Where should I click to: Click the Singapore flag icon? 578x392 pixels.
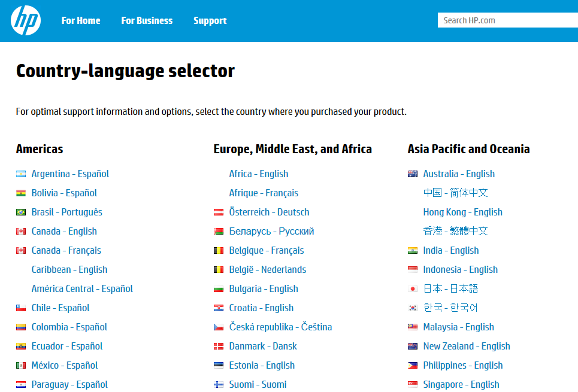click(x=413, y=385)
